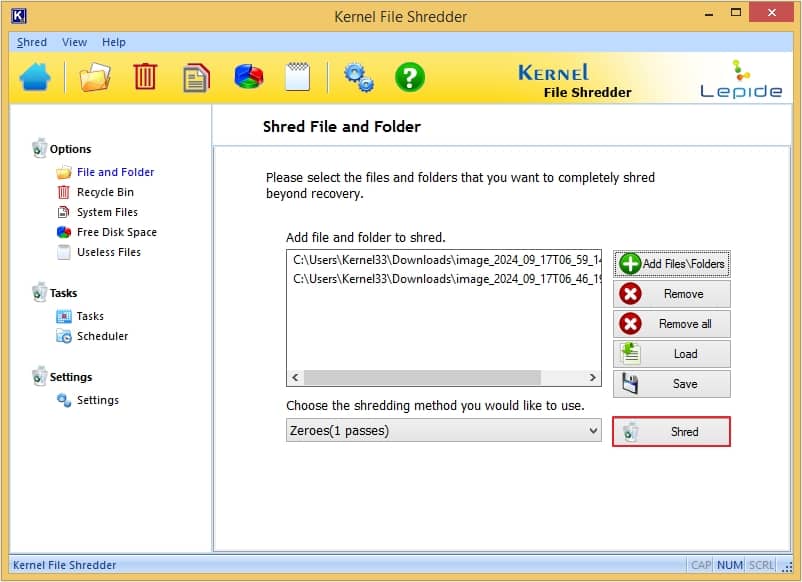
Task: Click the file list scroll left arrow
Action: click(x=295, y=377)
